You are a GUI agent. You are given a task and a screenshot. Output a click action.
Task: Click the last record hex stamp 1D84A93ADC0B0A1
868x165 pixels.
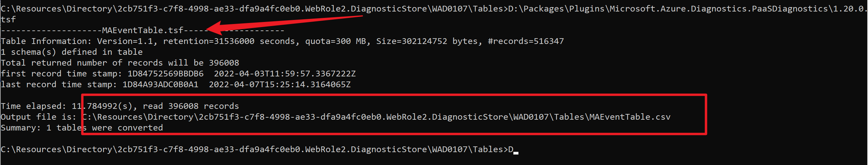click(x=160, y=85)
